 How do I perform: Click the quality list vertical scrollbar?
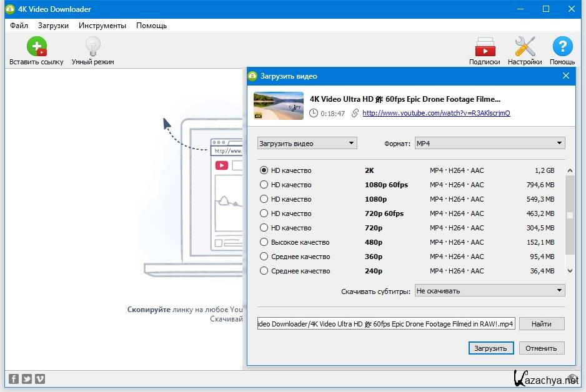(x=569, y=215)
